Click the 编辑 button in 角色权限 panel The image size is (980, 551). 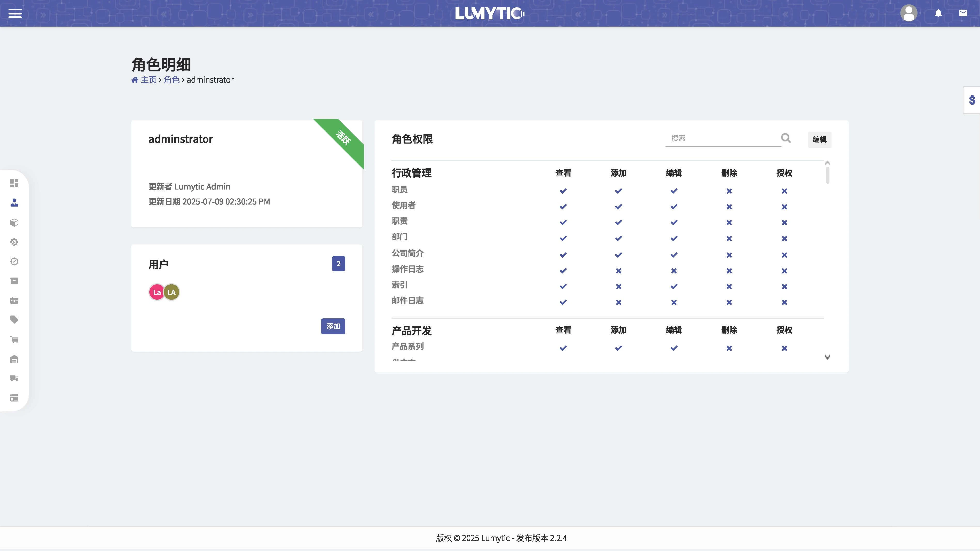(819, 139)
